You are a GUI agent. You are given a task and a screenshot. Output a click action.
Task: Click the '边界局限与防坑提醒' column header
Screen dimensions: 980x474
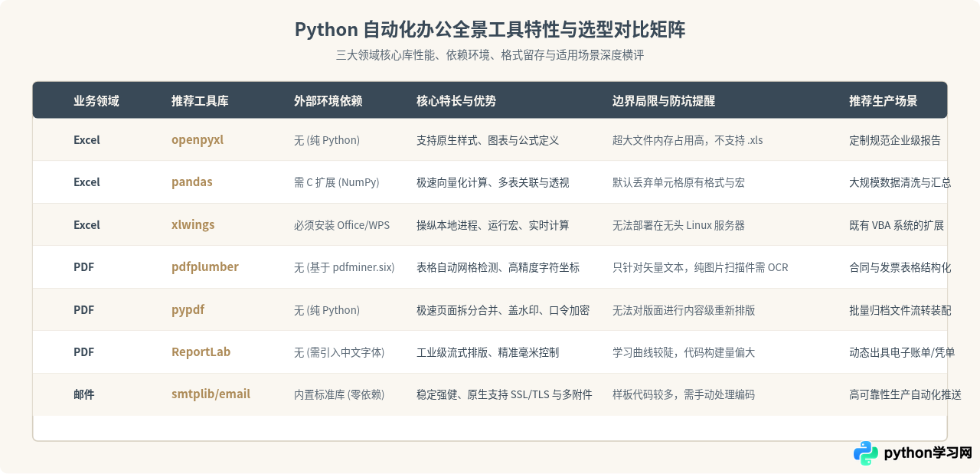[664, 101]
